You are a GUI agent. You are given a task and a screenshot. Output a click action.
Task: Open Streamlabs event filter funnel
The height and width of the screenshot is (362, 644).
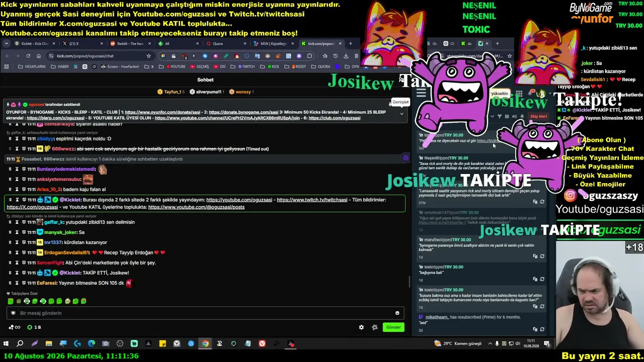click(x=500, y=117)
